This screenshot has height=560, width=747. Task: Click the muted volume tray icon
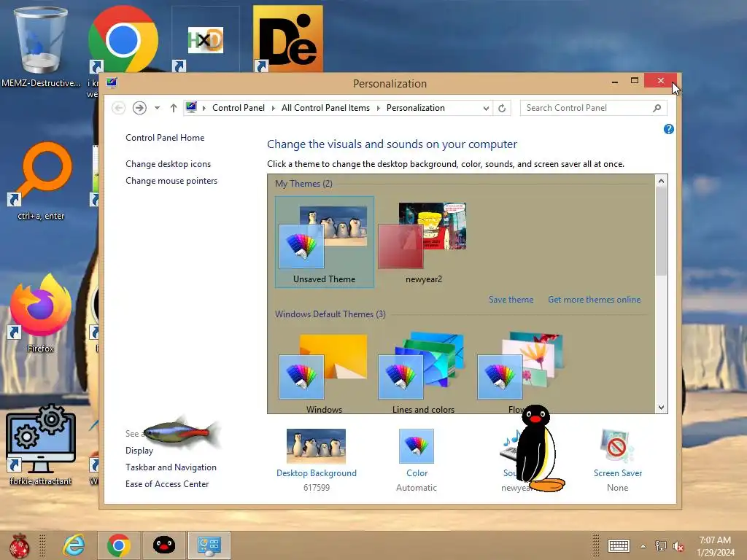click(678, 545)
